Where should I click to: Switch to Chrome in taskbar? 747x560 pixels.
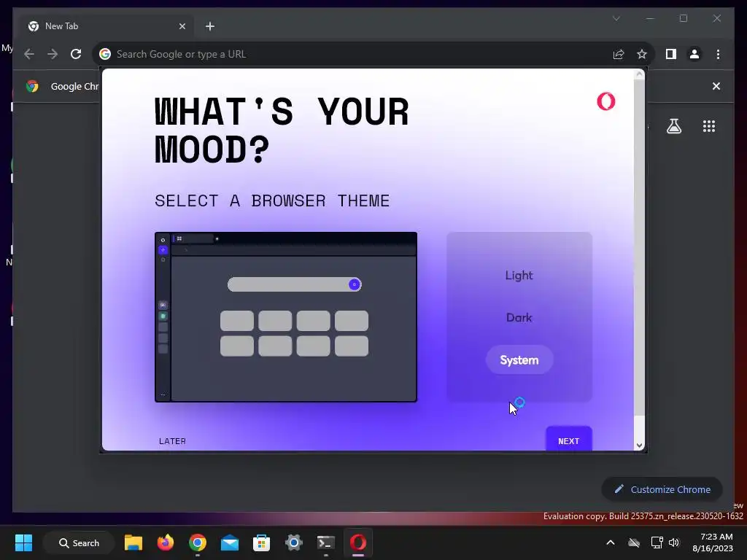coord(197,542)
